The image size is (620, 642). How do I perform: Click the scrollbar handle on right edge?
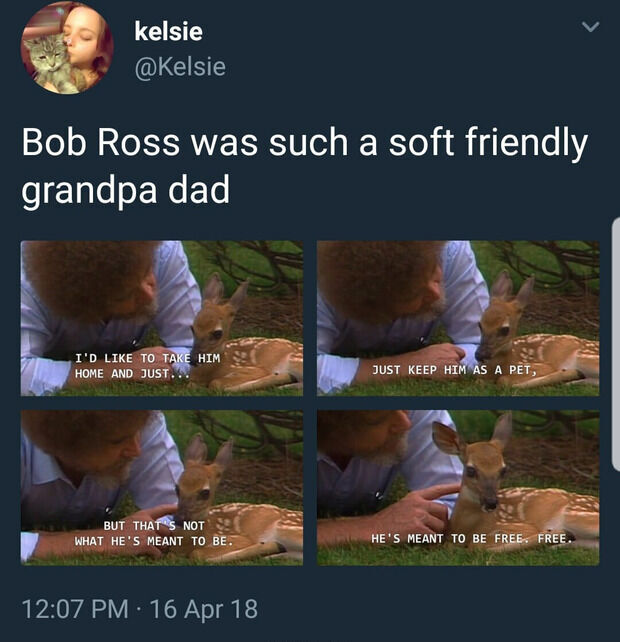point(615,344)
